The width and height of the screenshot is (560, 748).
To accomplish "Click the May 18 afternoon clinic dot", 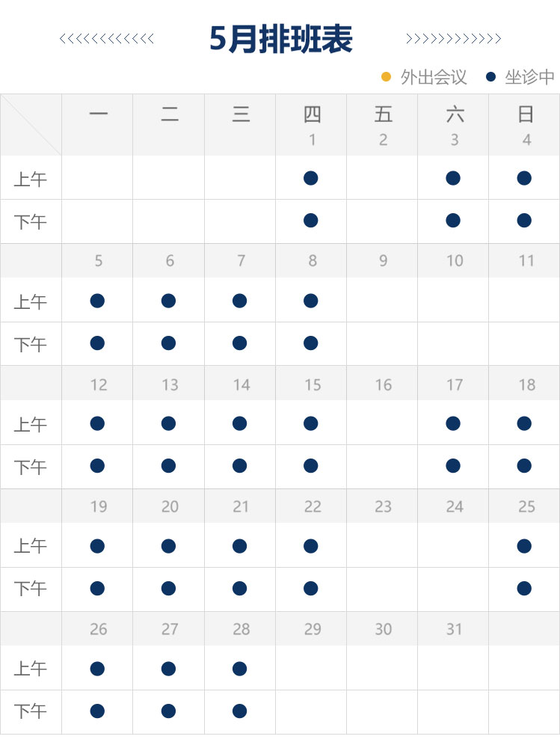I will pos(524,466).
